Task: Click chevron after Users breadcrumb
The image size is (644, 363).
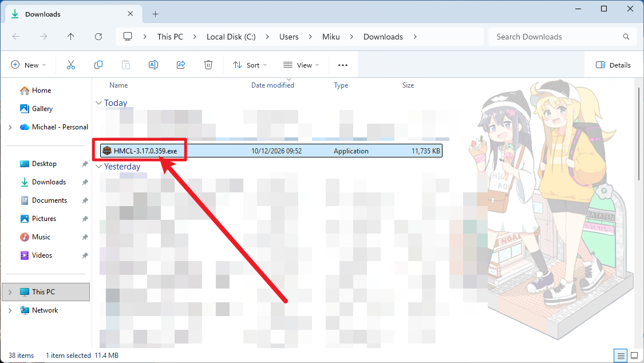Action: tap(310, 37)
